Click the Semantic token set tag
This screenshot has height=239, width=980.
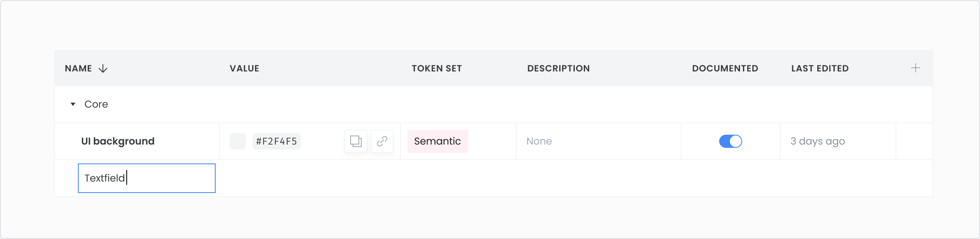(438, 141)
